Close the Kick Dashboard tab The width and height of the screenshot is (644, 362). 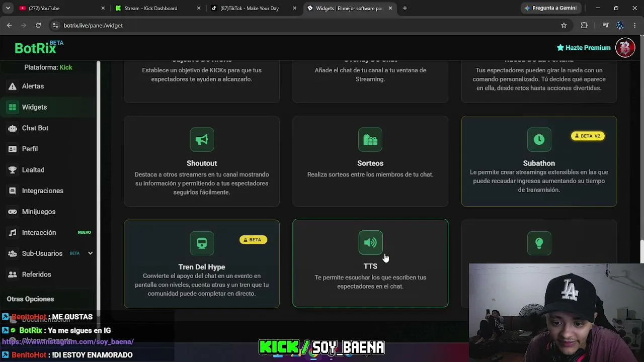[199, 8]
